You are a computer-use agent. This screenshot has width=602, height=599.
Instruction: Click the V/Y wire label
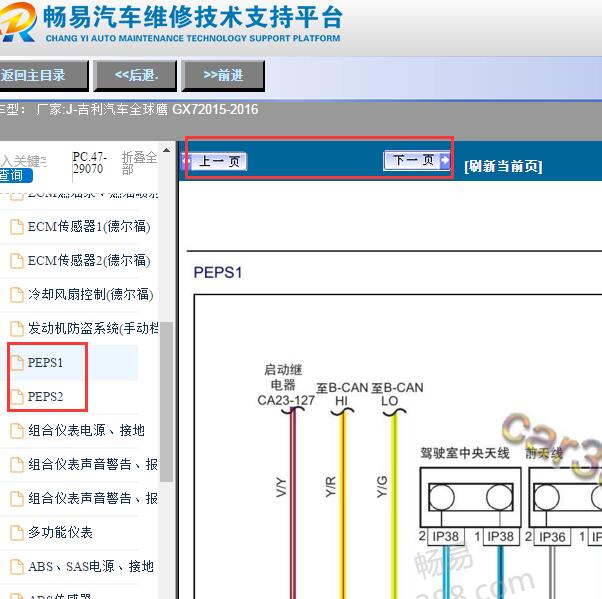tap(281, 487)
